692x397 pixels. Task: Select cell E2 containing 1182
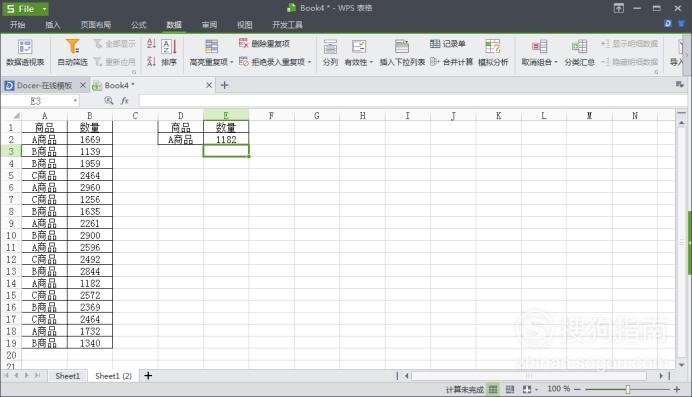click(x=226, y=139)
